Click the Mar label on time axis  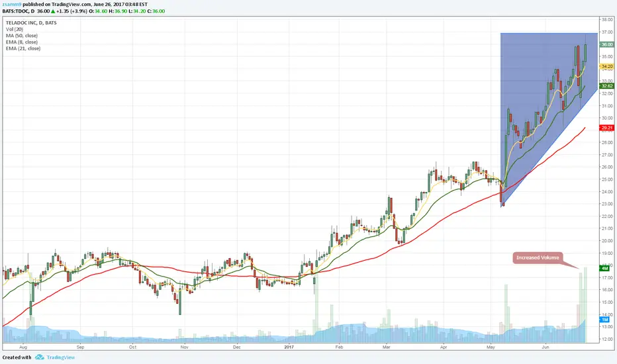tap(386, 347)
